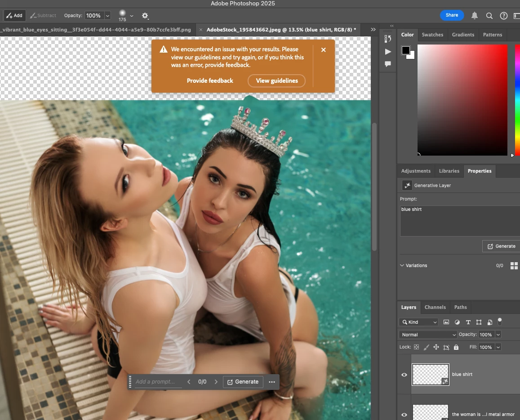
Task: Hide the woman is metal armor layer
Action: coord(404,414)
